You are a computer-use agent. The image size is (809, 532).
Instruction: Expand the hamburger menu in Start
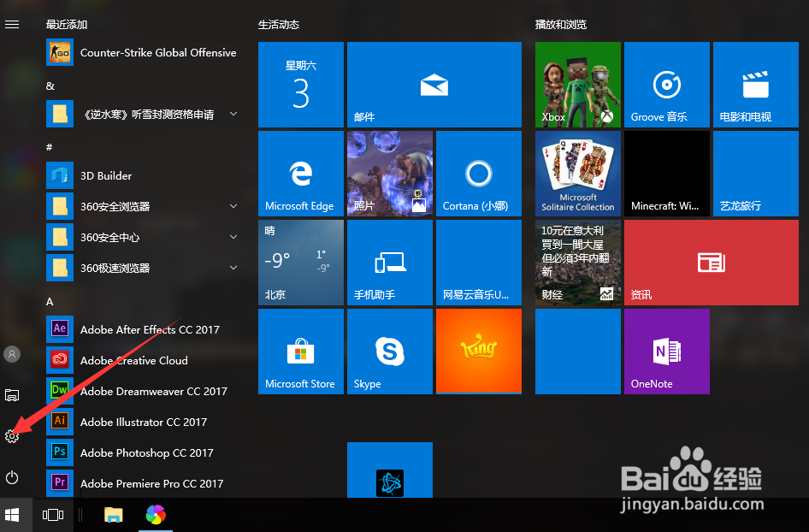(12, 24)
